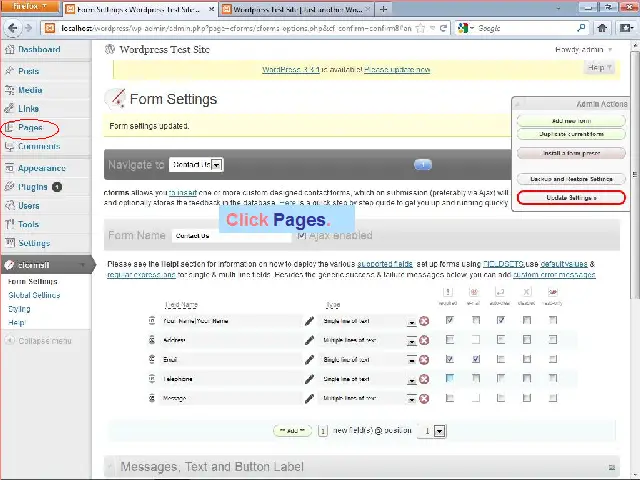640x480 pixels.
Task: Click the Firefox back arrow button
Action: pos(13,28)
